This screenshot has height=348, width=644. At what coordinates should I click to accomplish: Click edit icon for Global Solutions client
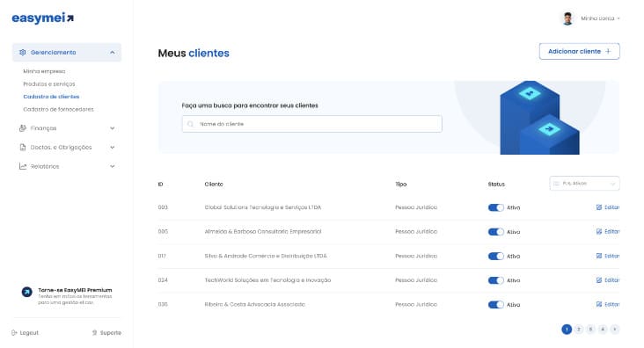click(599, 207)
